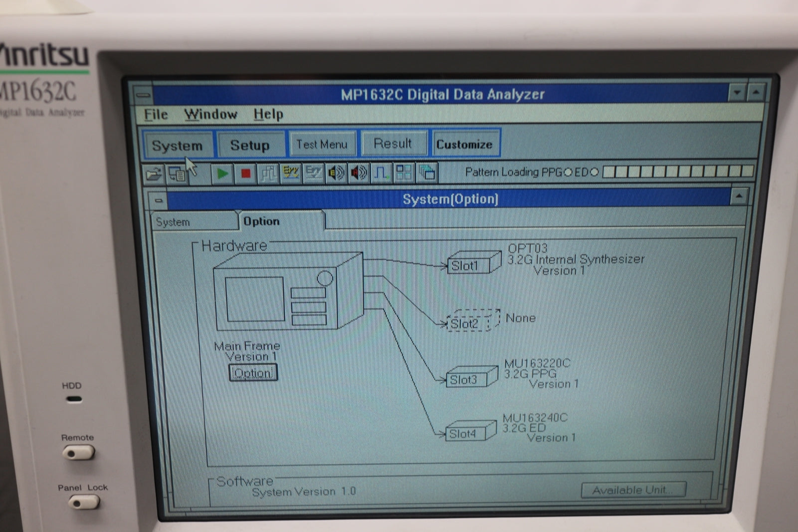Select the Setup main button

(250, 145)
